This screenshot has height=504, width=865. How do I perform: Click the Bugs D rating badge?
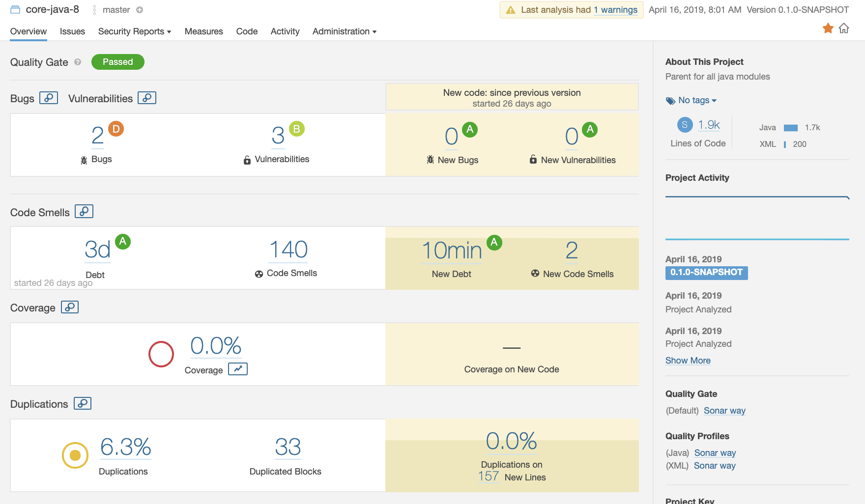pyautogui.click(x=116, y=129)
